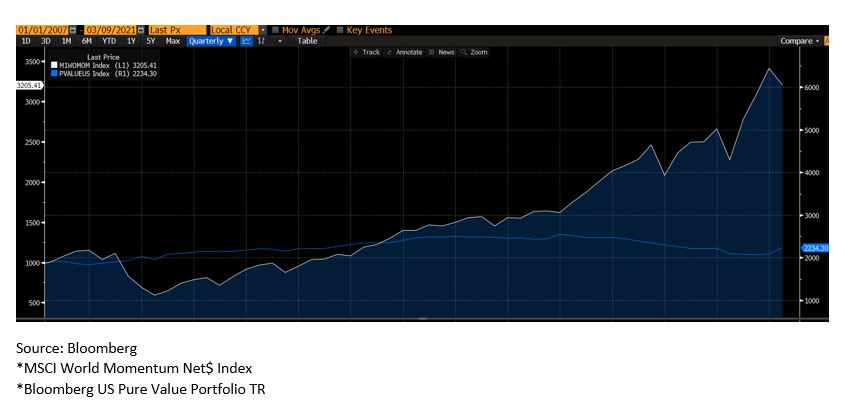Click start date field 01/01/2007
The height and width of the screenshot is (411, 844).
coord(43,30)
